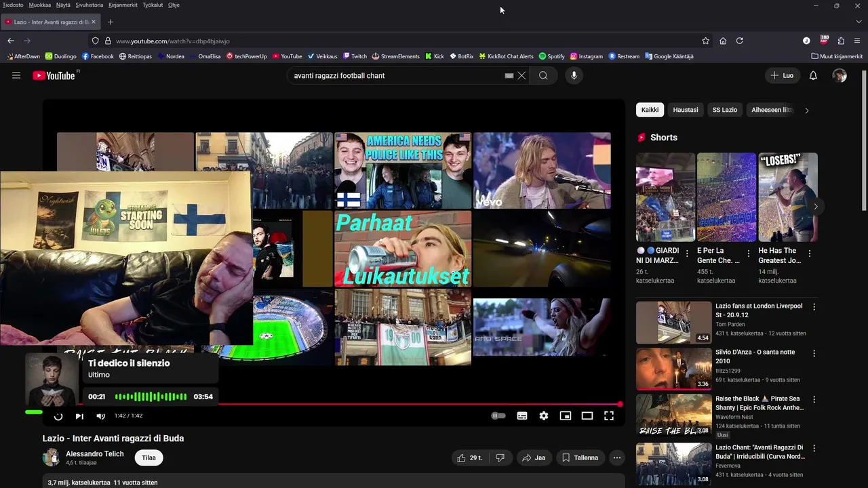
Task: Enter full screen mode
Action: (609, 415)
